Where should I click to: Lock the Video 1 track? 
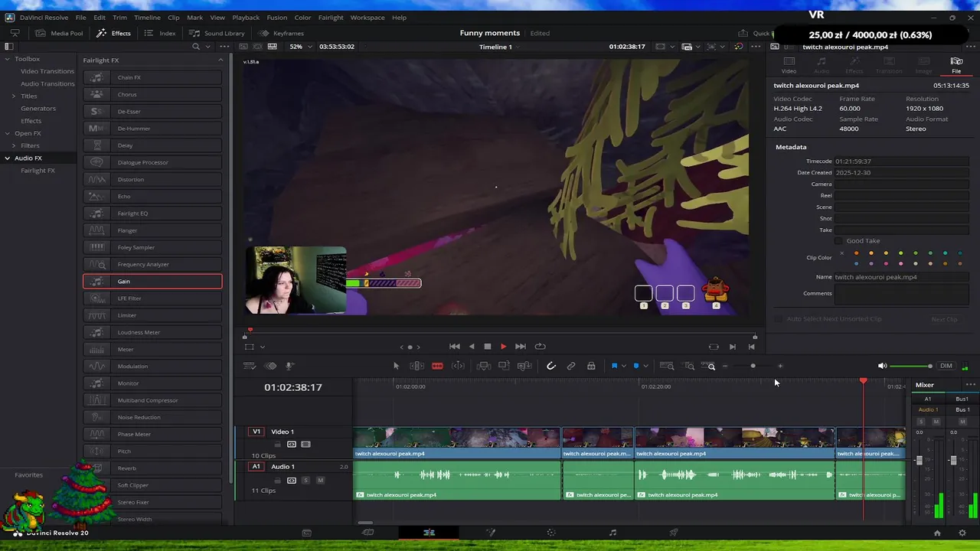tap(278, 445)
